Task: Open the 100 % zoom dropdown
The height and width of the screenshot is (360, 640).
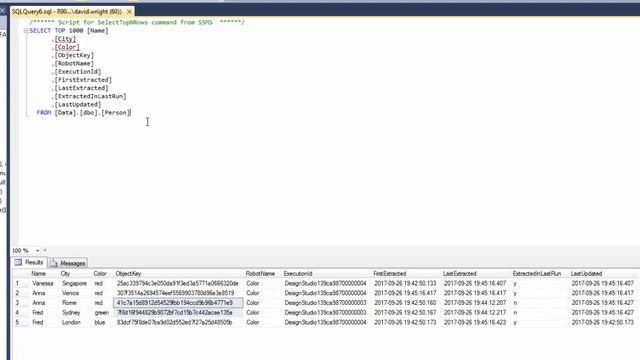Action: click(38, 251)
